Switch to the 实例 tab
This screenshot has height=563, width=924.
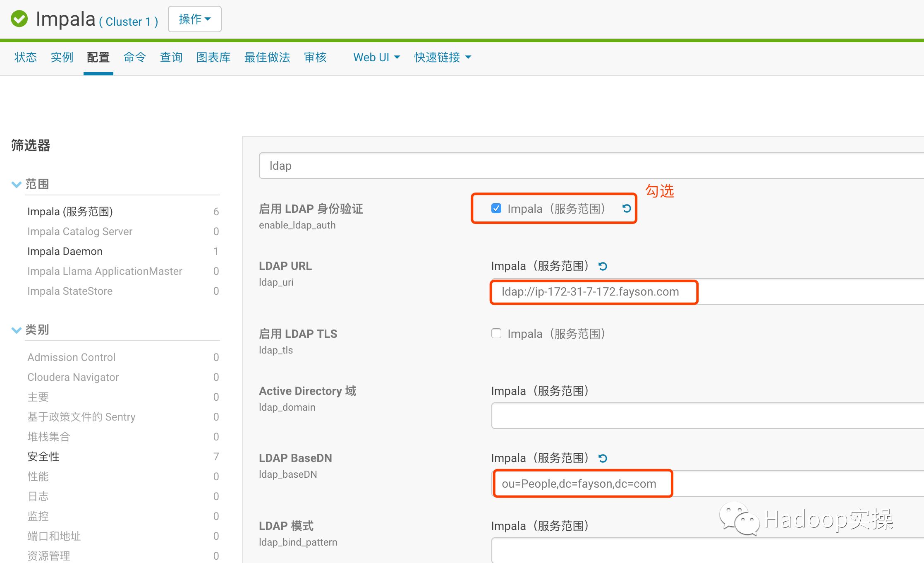(62, 57)
